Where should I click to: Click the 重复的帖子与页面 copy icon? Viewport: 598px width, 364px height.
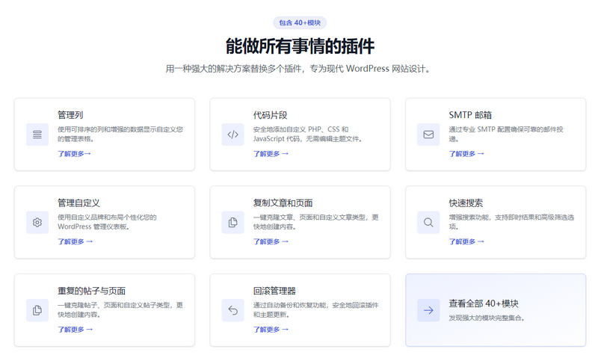coord(37,310)
